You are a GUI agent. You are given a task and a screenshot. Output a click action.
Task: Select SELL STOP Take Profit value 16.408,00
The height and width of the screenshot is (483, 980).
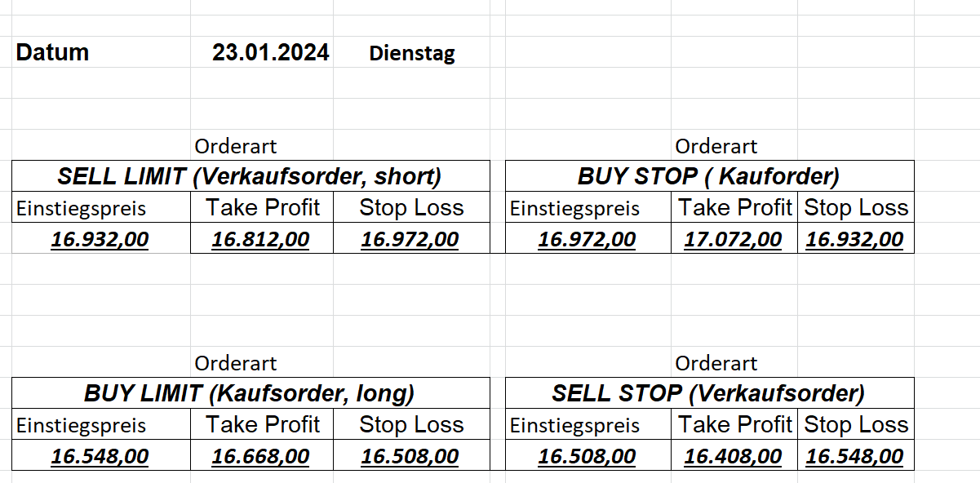click(733, 457)
